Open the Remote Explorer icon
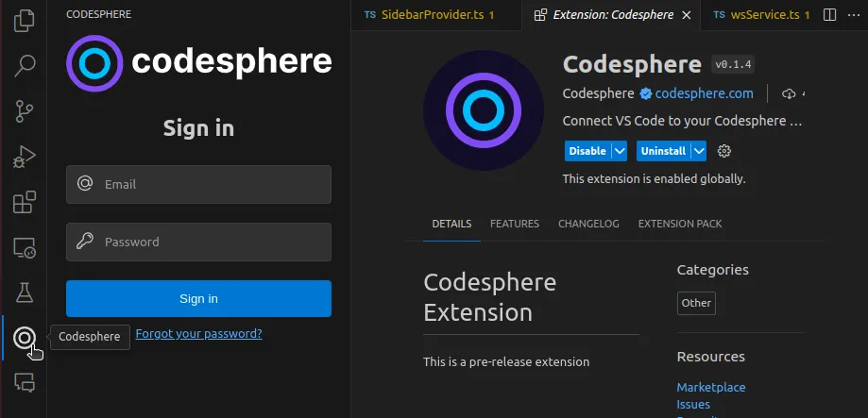The height and width of the screenshot is (418, 868). click(x=25, y=248)
